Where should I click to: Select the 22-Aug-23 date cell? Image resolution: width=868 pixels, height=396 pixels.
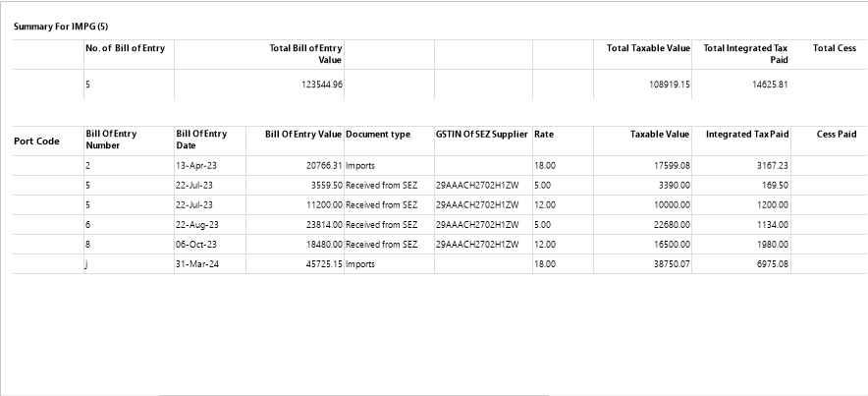pyautogui.click(x=198, y=224)
